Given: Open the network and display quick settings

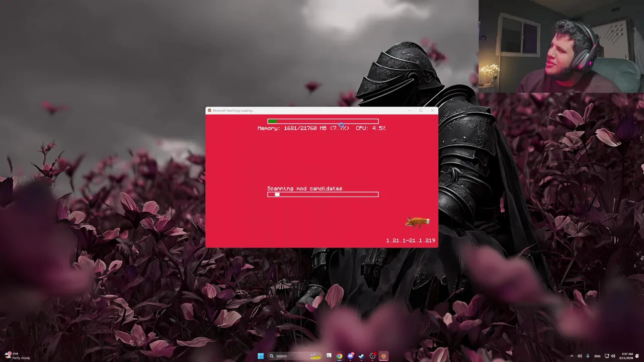Looking at the screenshot, I should (610, 356).
